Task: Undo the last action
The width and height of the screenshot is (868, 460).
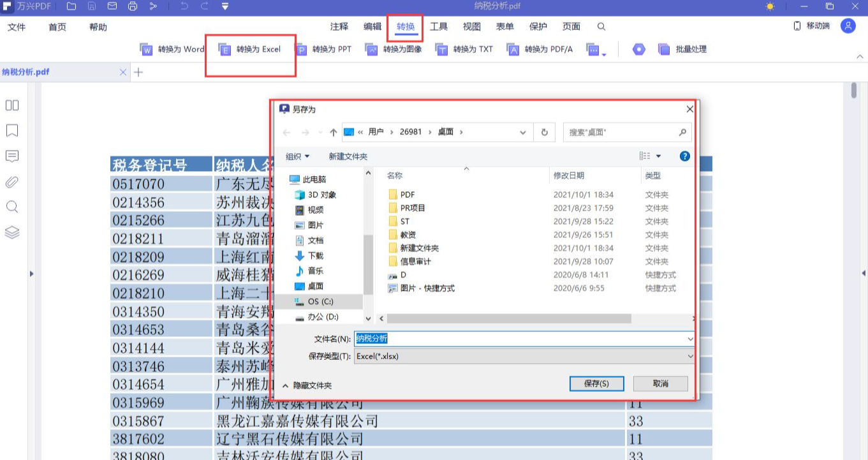Action: [185, 6]
